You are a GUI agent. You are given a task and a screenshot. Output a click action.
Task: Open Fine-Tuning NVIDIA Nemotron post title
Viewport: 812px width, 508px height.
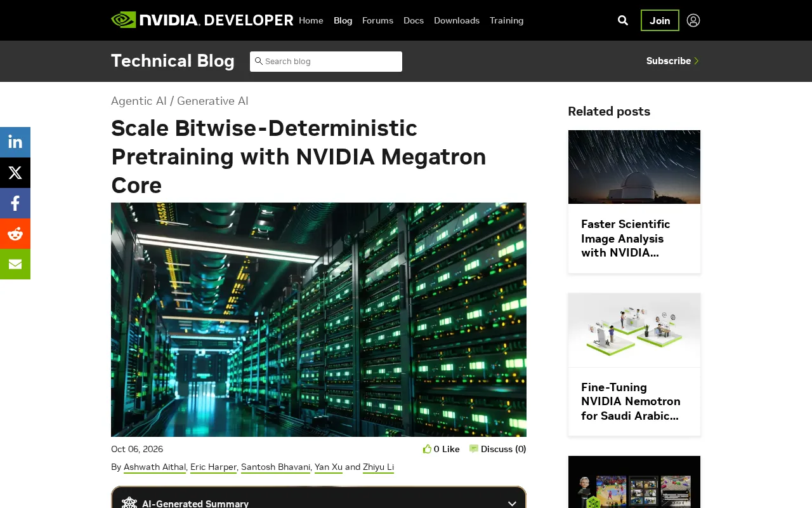click(x=631, y=401)
